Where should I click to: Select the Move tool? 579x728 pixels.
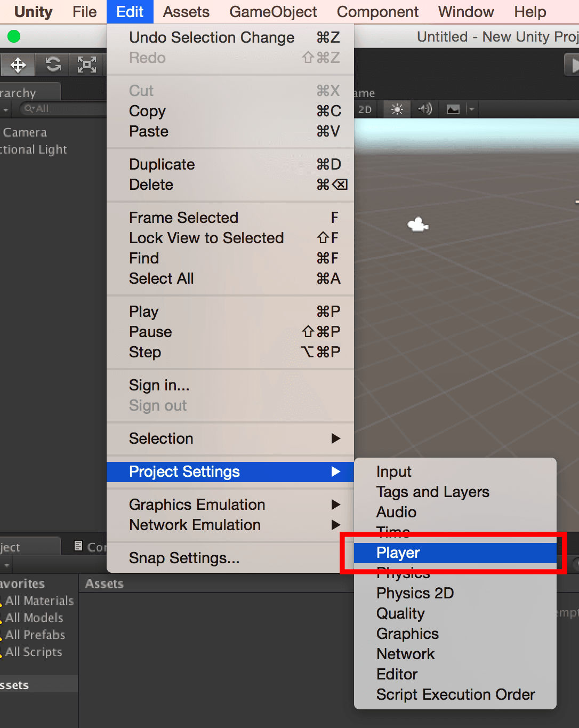click(x=18, y=65)
